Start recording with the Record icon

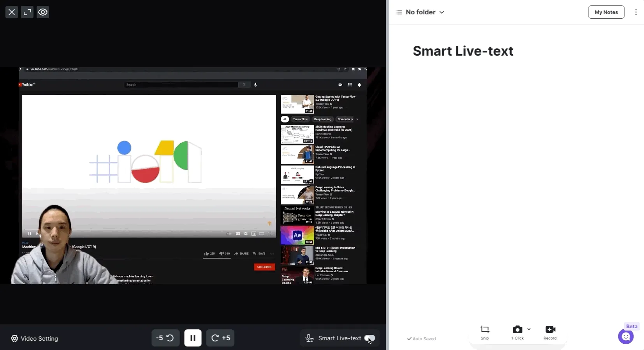[550, 332]
